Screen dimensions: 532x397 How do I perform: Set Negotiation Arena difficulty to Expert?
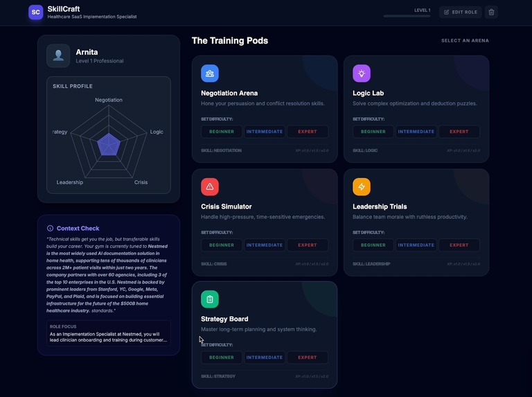[308, 132]
